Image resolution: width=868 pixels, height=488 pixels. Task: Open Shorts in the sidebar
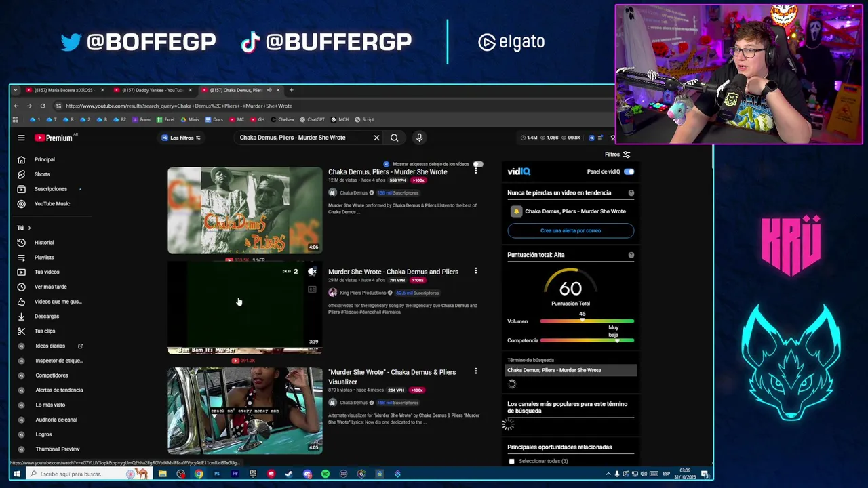(x=42, y=174)
